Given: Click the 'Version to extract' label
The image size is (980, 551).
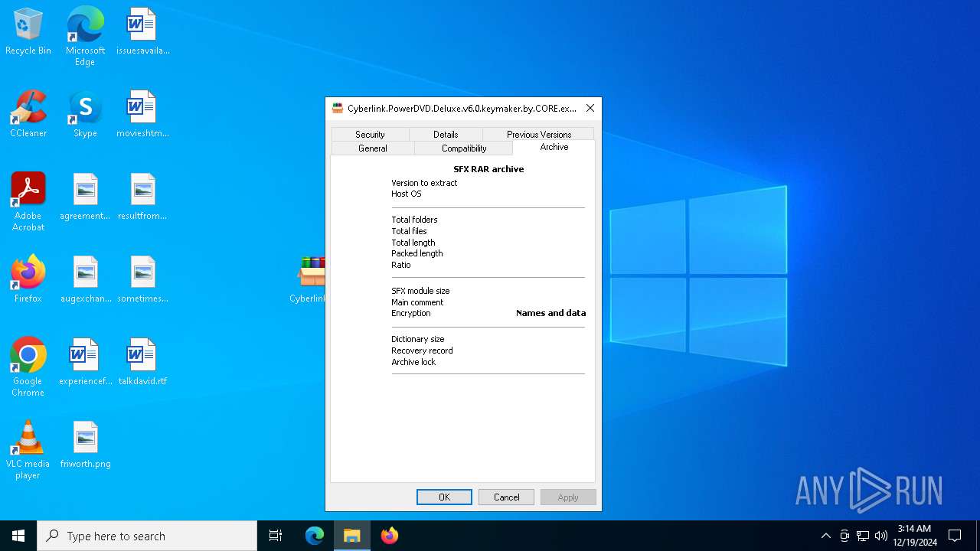Looking at the screenshot, I should point(424,183).
